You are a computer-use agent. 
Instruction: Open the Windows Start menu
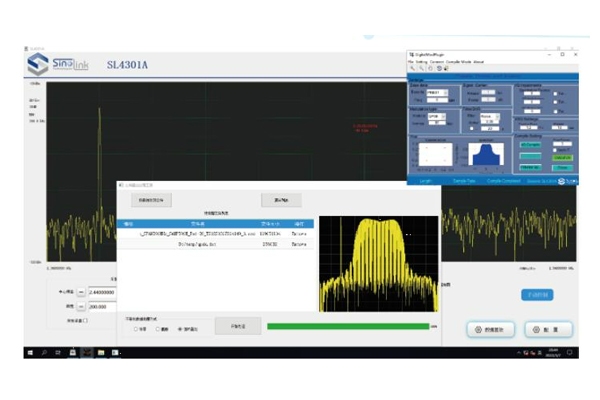(30, 352)
